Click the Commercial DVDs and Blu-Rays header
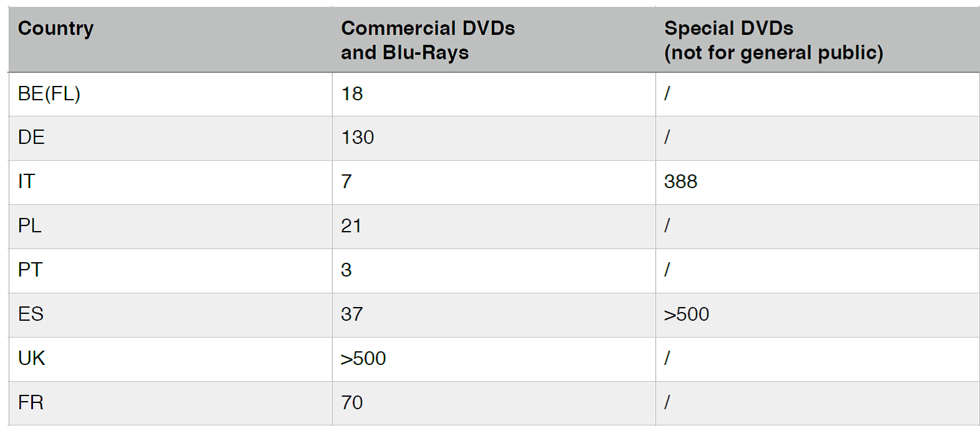Viewport: 980px width, 426px height. [x=428, y=40]
